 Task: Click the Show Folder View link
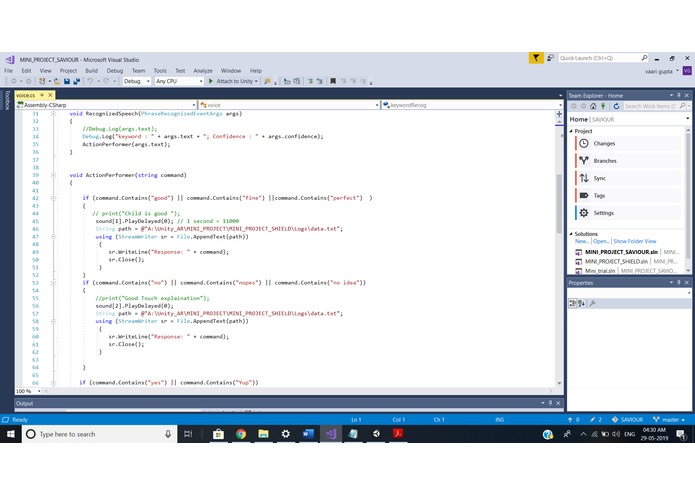(x=635, y=241)
